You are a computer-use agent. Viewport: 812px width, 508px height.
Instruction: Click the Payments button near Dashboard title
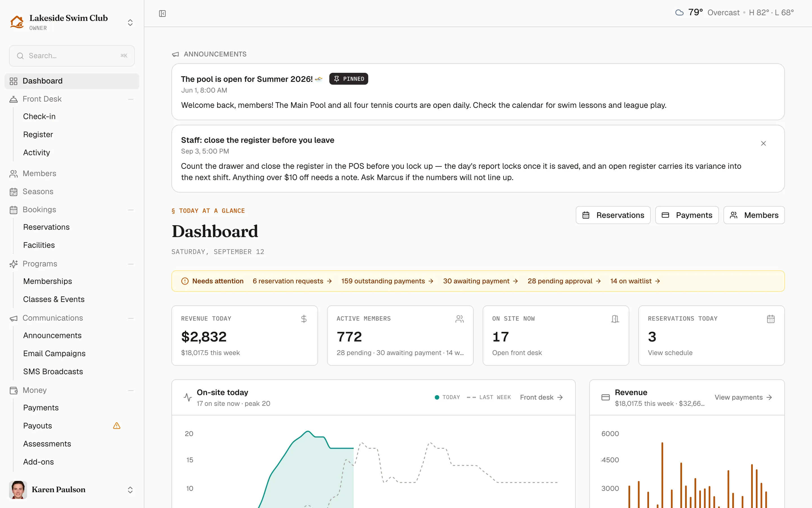(x=687, y=215)
